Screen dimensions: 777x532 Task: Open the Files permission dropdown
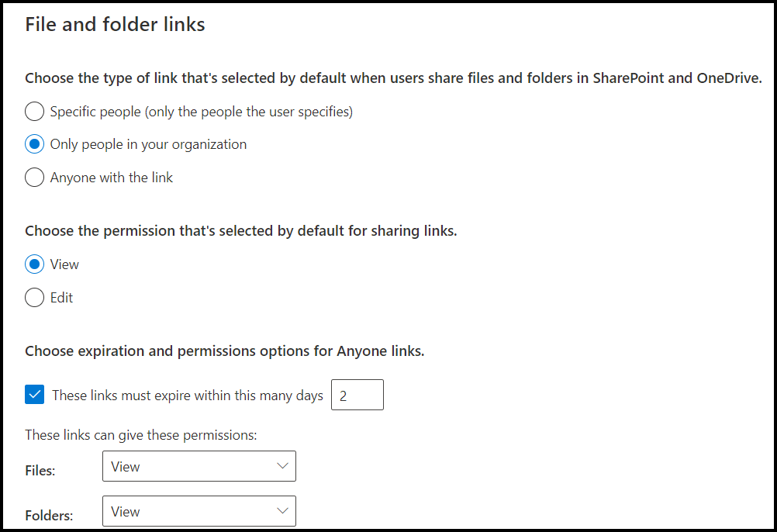pos(199,467)
